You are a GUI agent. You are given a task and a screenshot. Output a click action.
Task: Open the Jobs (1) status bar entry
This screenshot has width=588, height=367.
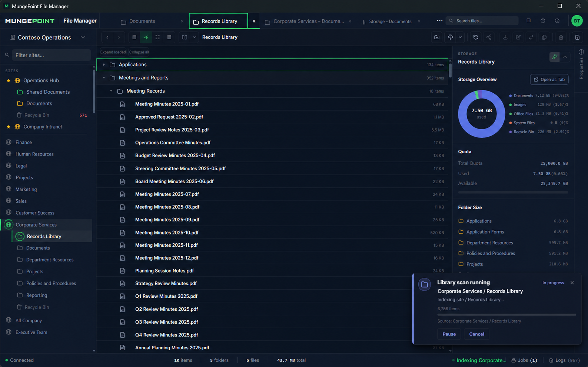524,360
